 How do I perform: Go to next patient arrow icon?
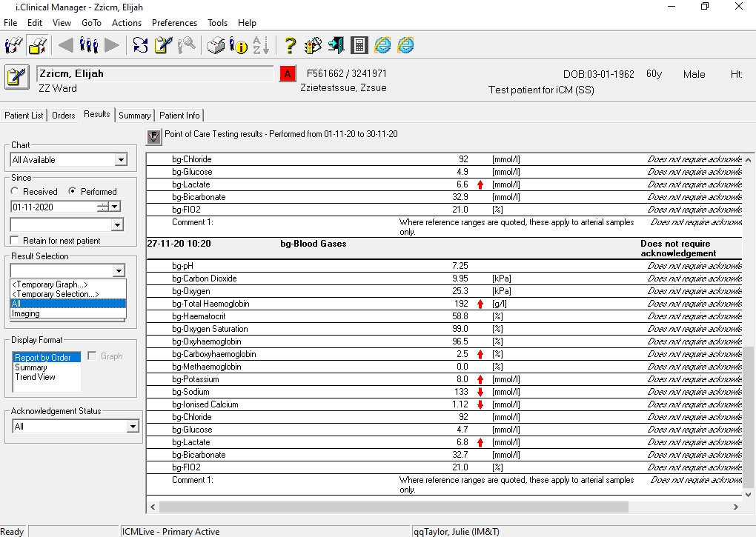[112, 45]
